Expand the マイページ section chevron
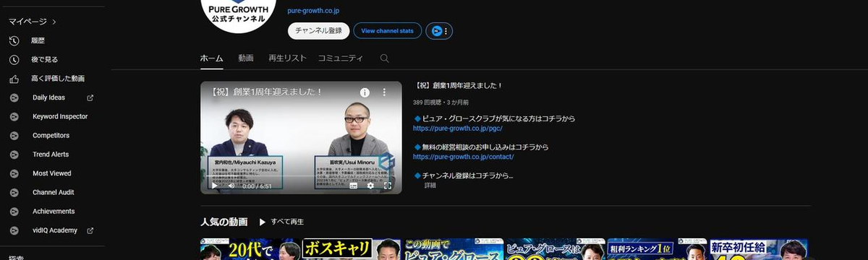 coord(54,22)
